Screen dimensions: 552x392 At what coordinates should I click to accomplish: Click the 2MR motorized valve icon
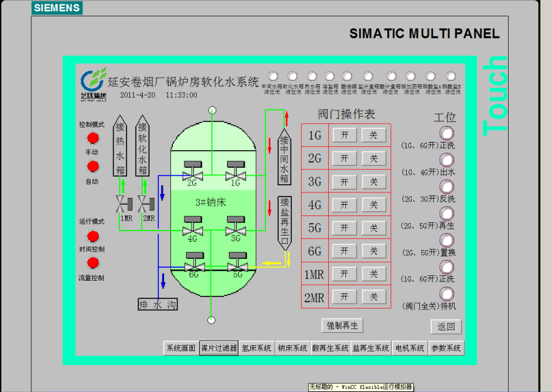(x=146, y=204)
